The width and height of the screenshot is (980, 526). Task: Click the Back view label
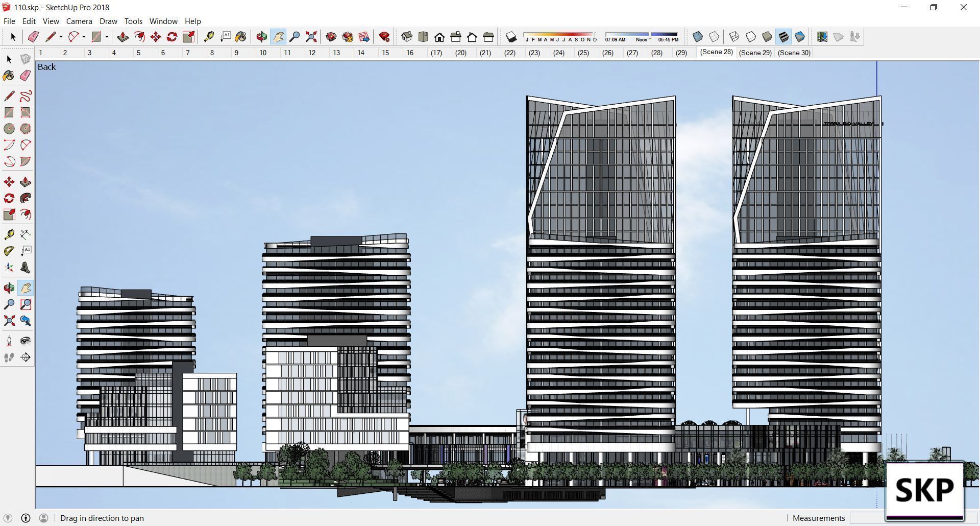pyautogui.click(x=46, y=67)
